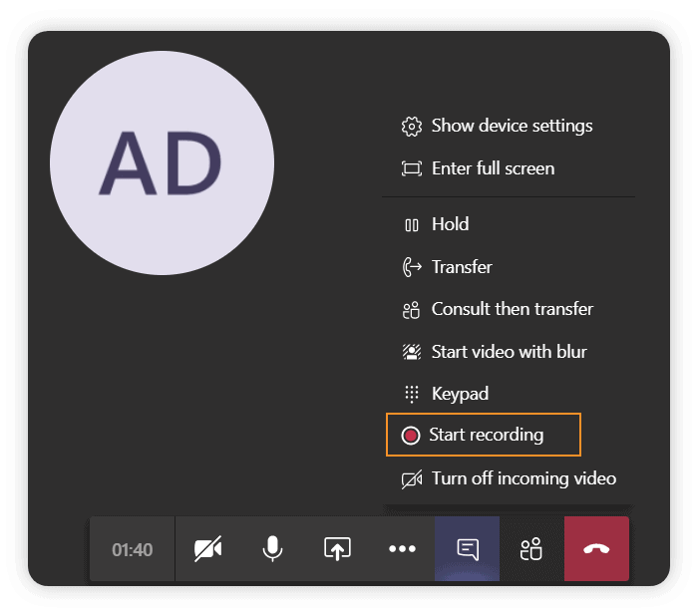
Task: Click the phone arrow Transfer icon
Action: pos(412,267)
